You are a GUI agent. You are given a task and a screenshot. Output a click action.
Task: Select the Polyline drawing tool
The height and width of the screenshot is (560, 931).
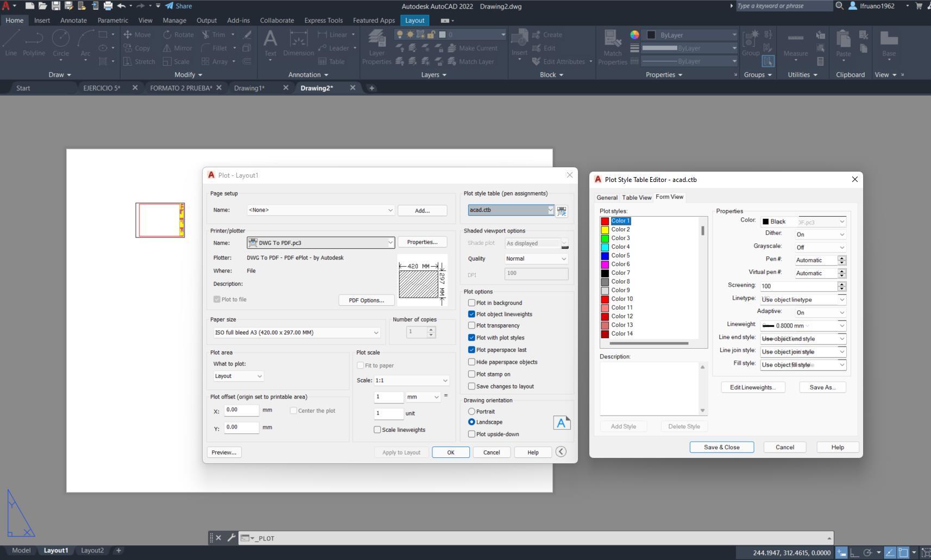click(x=34, y=43)
